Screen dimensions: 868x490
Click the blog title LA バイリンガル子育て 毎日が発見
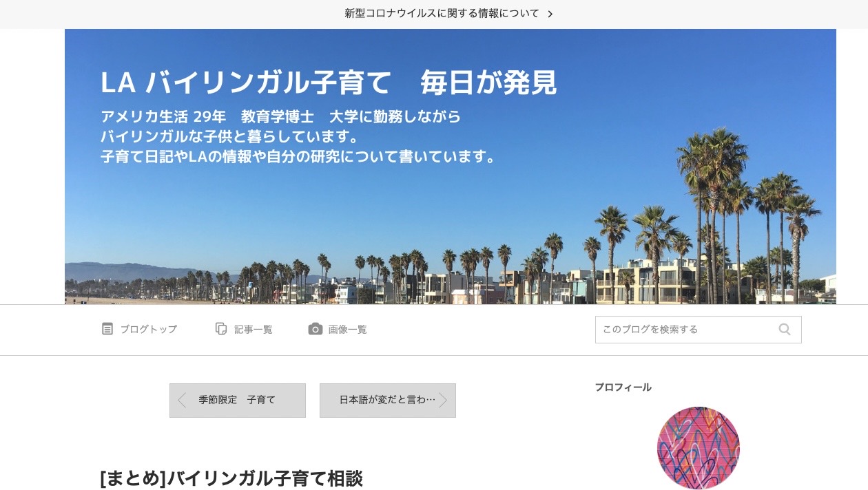[329, 83]
